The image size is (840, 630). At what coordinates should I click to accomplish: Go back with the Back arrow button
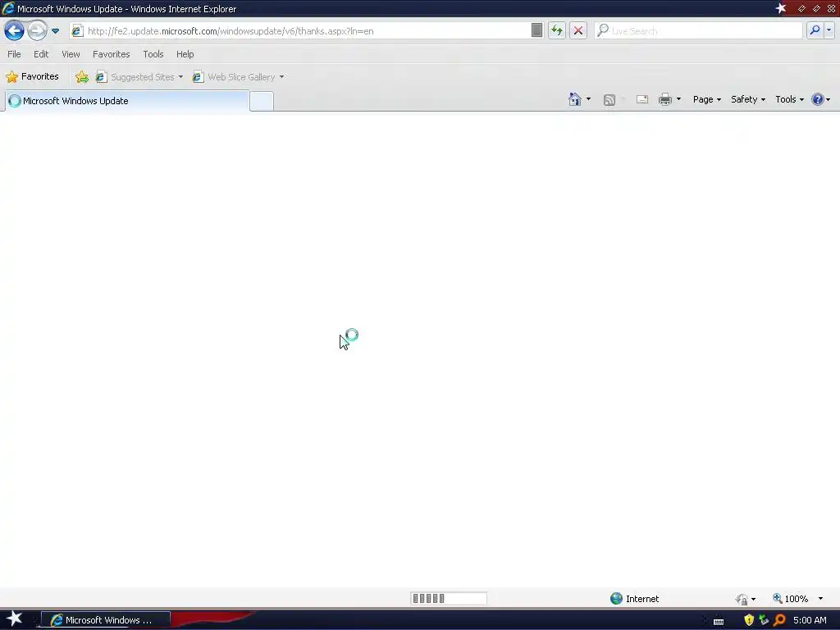[15, 30]
